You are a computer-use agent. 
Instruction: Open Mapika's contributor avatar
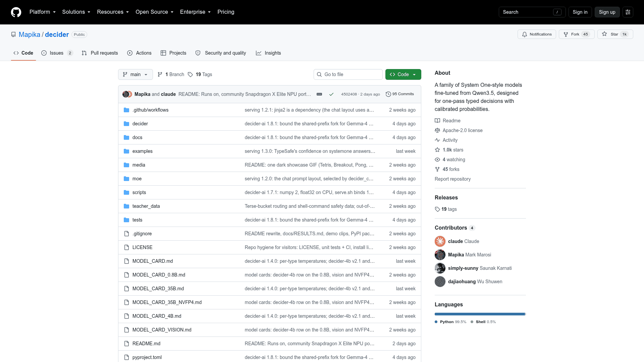coord(440,255)
